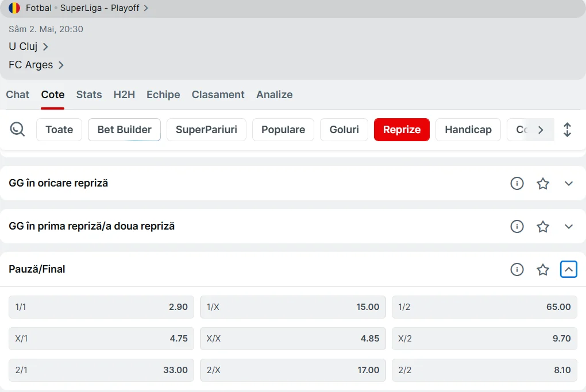Viewport: 586px width, 392px height.
Task: Open the Clasament tab
Action: pyautogui.click(x=218, y=95)
